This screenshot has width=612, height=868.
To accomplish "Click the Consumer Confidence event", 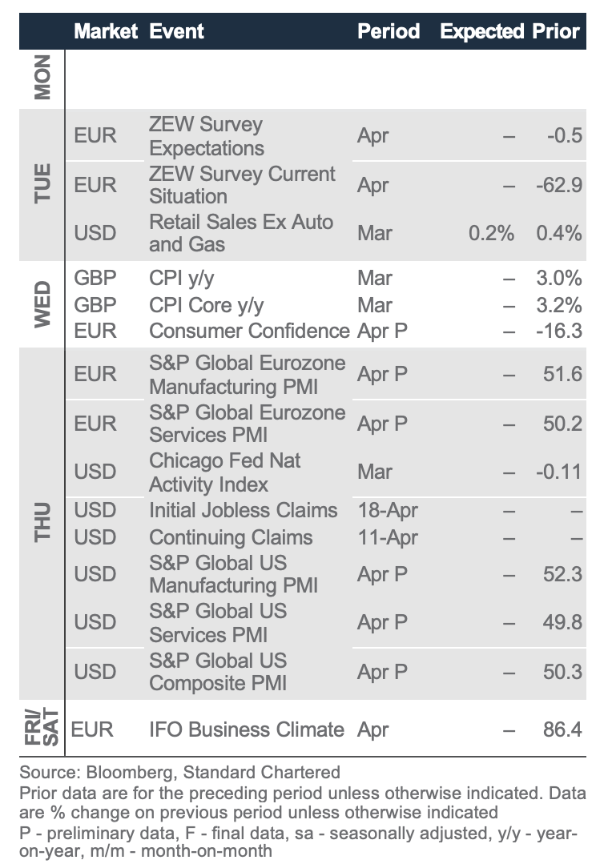I will tap(249, 331).
